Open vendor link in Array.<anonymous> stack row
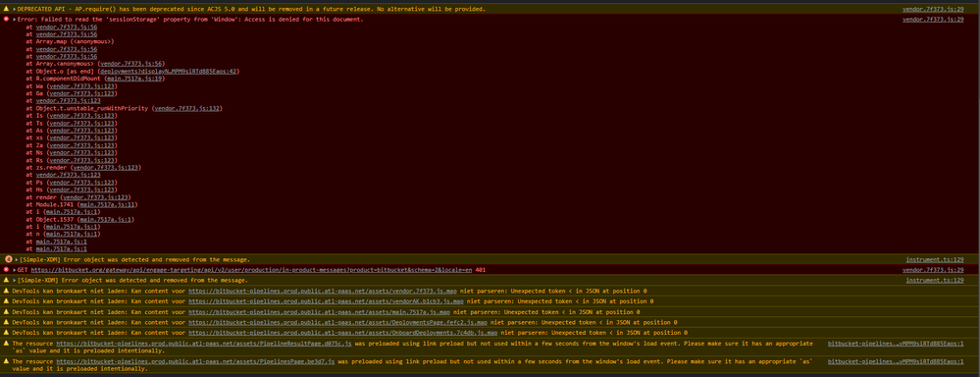The height and width of the screenshot is (377, 980). (130, 63)
